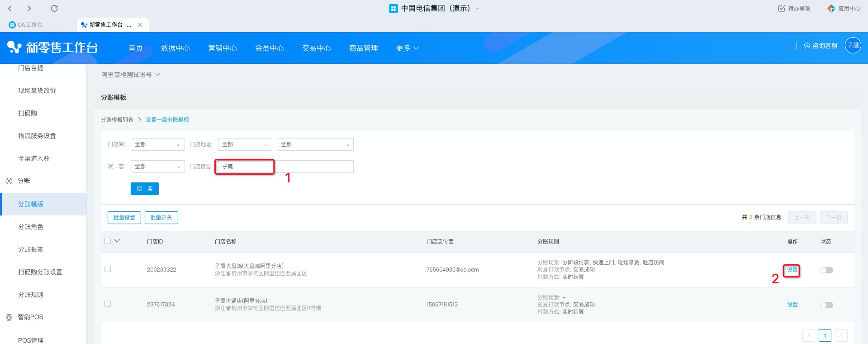Go back with the browser back arrow
Screen dimensions: 868x344
tap(10, 9)
